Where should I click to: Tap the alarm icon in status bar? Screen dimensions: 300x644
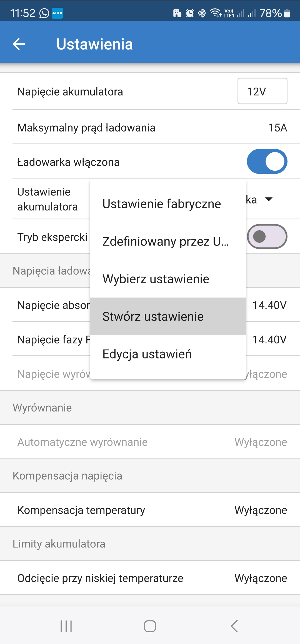pos(190,13)
